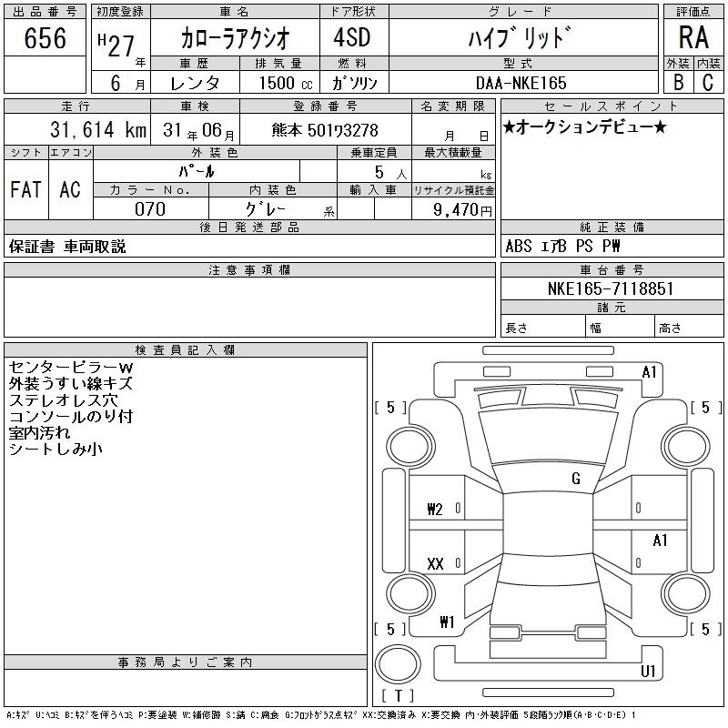Click the car name カローラアクシオ
The height and width of the screenshot is (728, 728).
point(235,37)
